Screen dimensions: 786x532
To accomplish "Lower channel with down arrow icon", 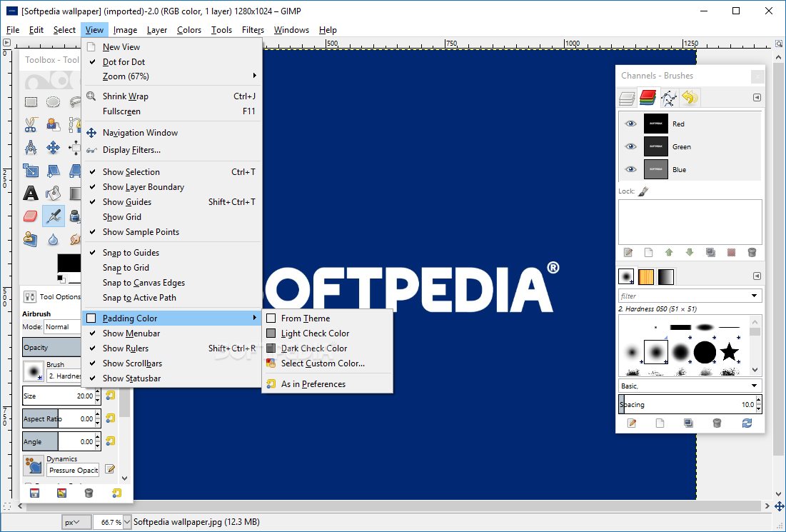I will [x=690, y=253].
